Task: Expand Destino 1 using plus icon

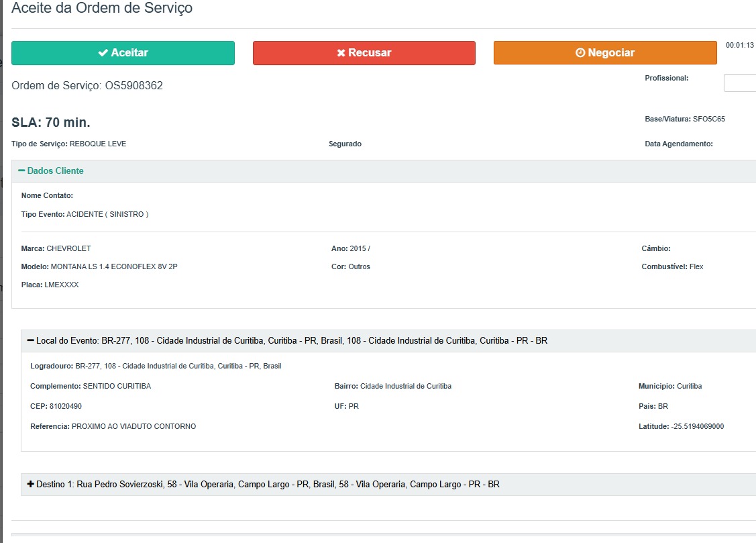Action: click(30, 485)
